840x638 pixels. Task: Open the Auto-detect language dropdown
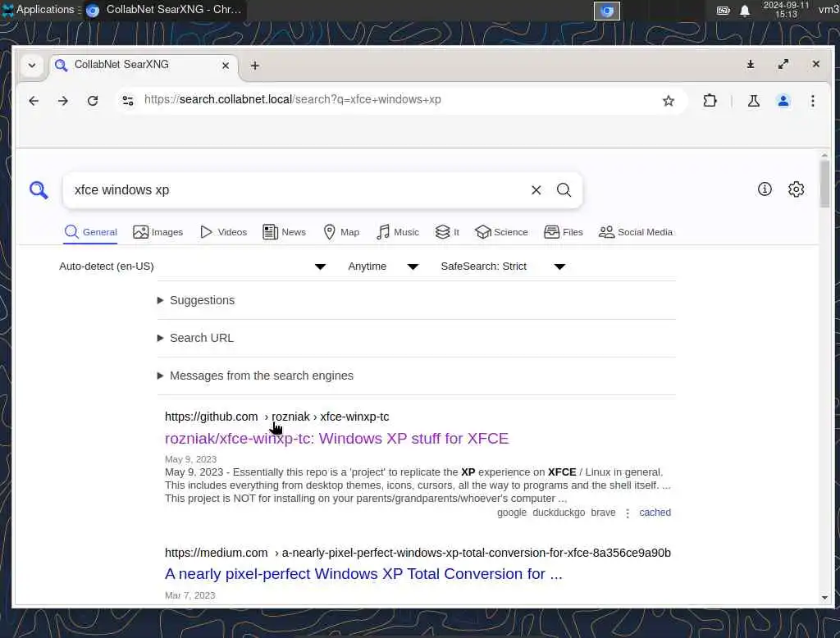tap(192, 267)
